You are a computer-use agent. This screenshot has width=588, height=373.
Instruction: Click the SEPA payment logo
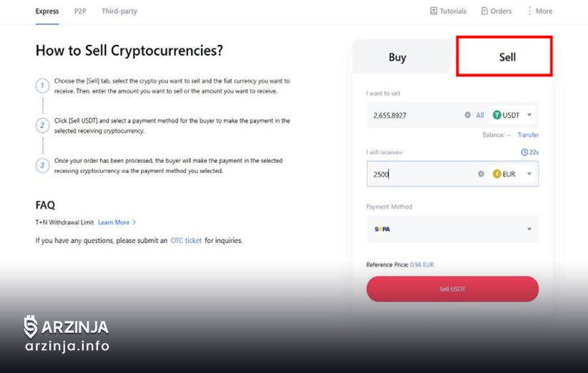(x=382, y=229)
